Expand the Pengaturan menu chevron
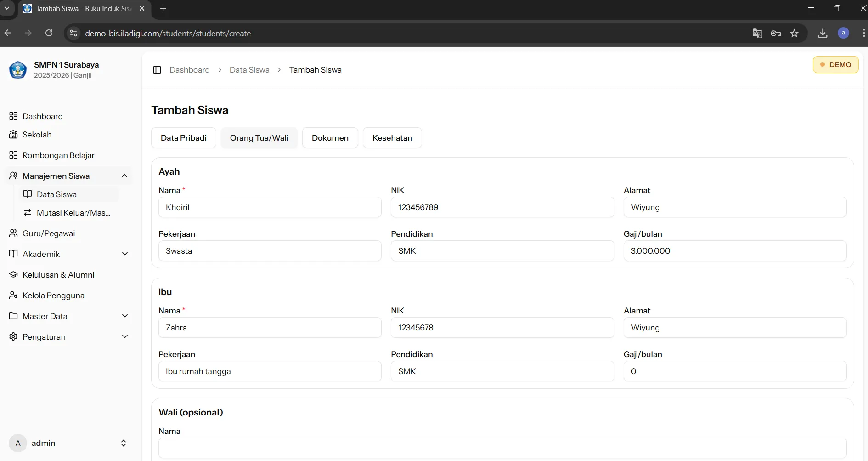 (x=124, y=336)
